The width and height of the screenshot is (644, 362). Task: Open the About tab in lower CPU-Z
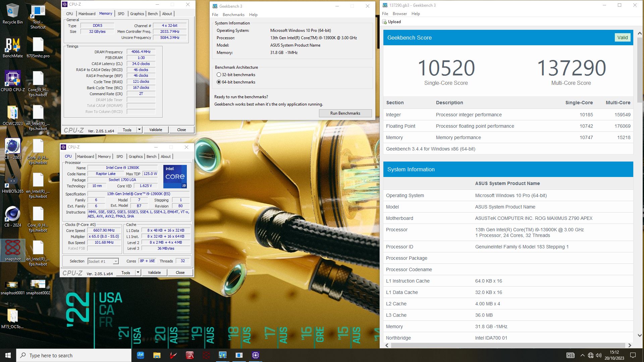coord(166,157)
